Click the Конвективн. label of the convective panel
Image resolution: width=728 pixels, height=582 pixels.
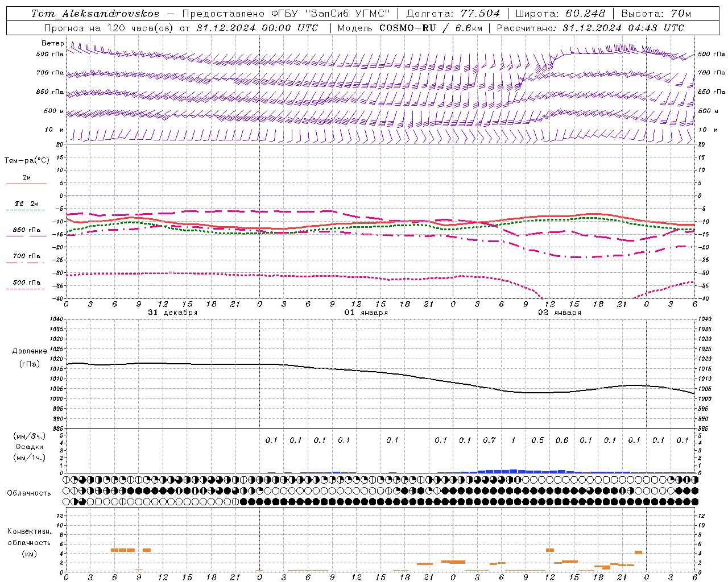29,531
